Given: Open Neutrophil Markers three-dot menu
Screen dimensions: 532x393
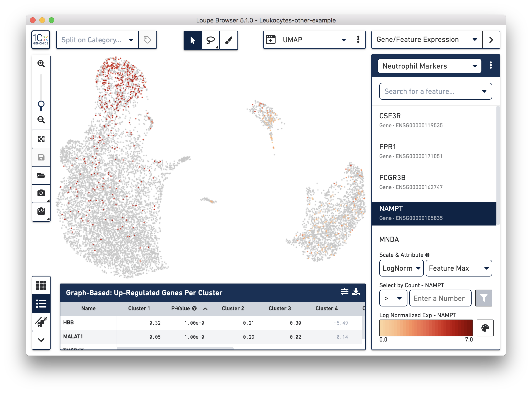Looking at the screenshot, I should pyautogui.click(x=491, y=65).
